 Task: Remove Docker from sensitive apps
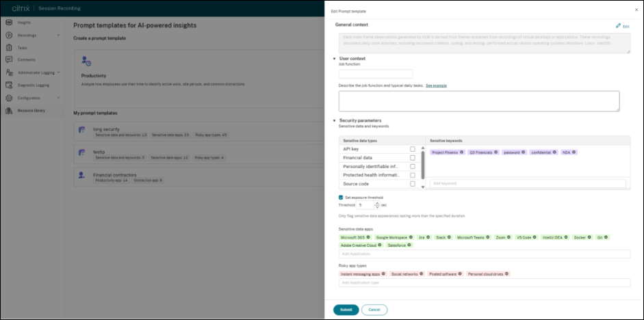point(589,237)
